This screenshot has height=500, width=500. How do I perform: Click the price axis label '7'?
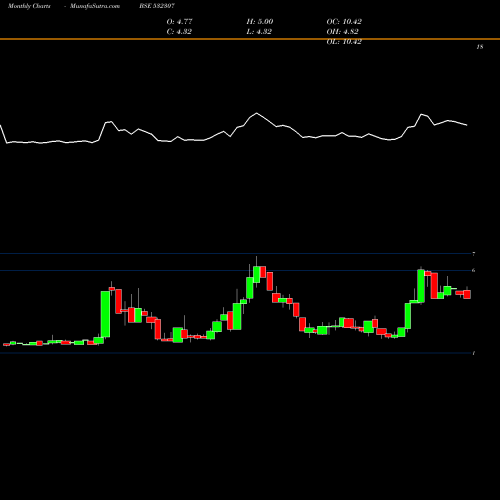[474, 254]
